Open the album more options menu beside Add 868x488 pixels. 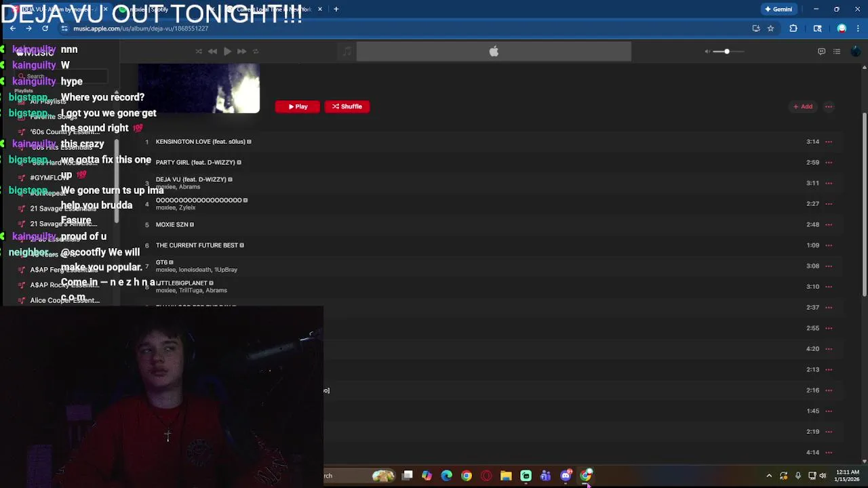[x=829, y=106]
